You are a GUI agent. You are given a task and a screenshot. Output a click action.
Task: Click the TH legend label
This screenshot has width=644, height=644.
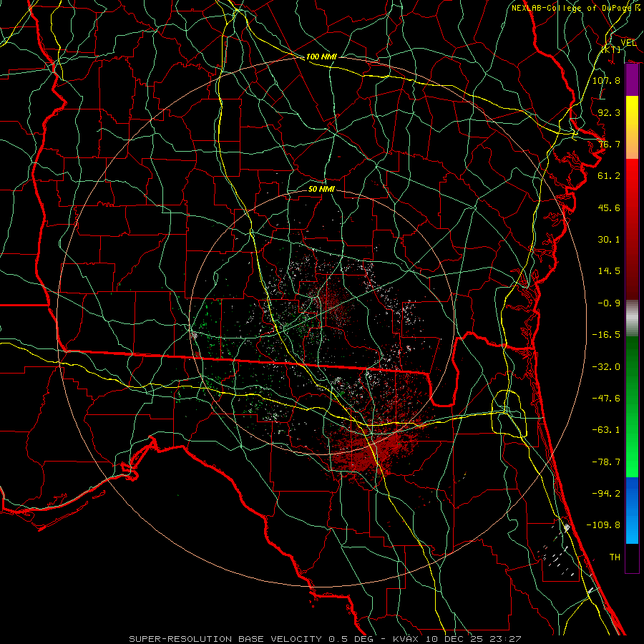(x=615, y=557)
